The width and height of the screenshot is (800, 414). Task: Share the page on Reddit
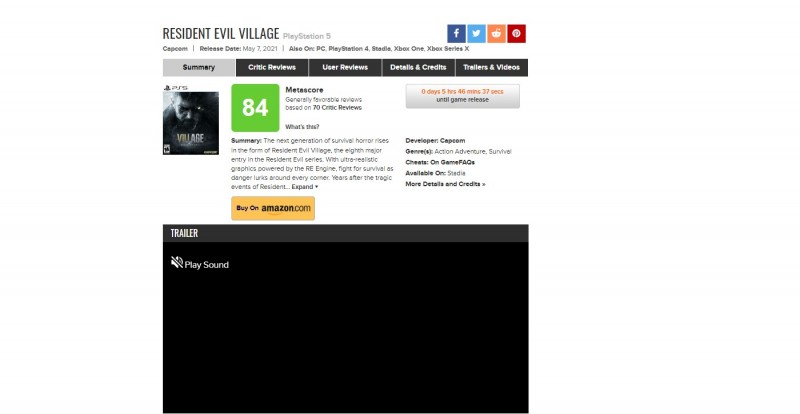(497, 33)
